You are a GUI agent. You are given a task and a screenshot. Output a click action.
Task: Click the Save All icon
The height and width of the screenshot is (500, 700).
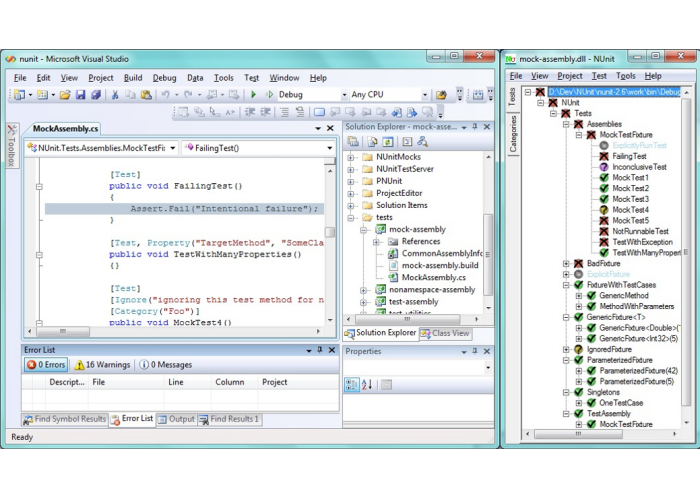[x=96, y=95]
